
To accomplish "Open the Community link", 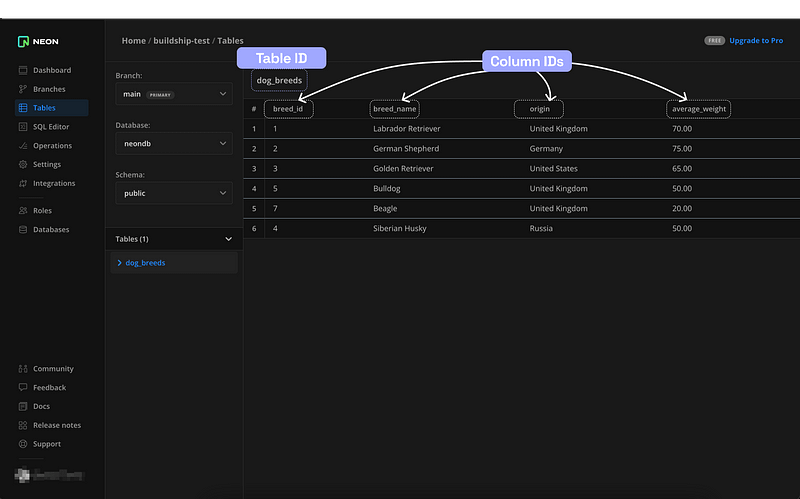I will (x=53, y=368).
